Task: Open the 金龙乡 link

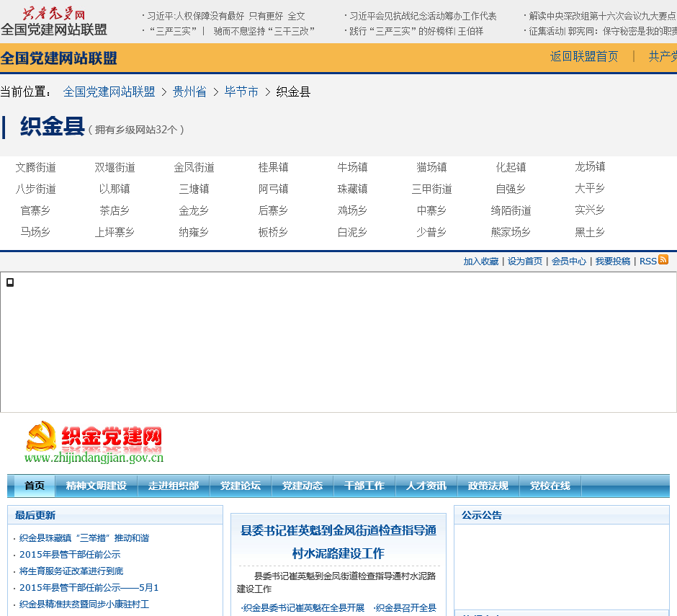Action: click(x=194, y=210)
